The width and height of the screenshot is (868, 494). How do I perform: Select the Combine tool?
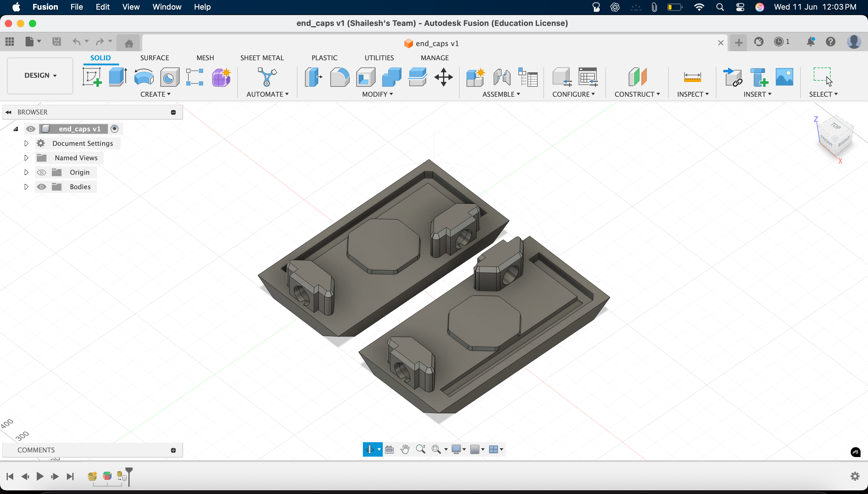(392, 77)
